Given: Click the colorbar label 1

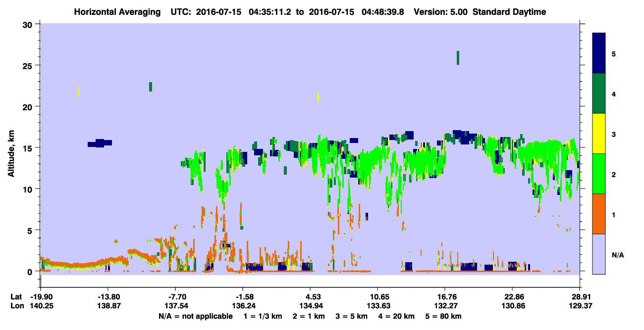Looking at the screenshot, I should (x=614, y=214).
